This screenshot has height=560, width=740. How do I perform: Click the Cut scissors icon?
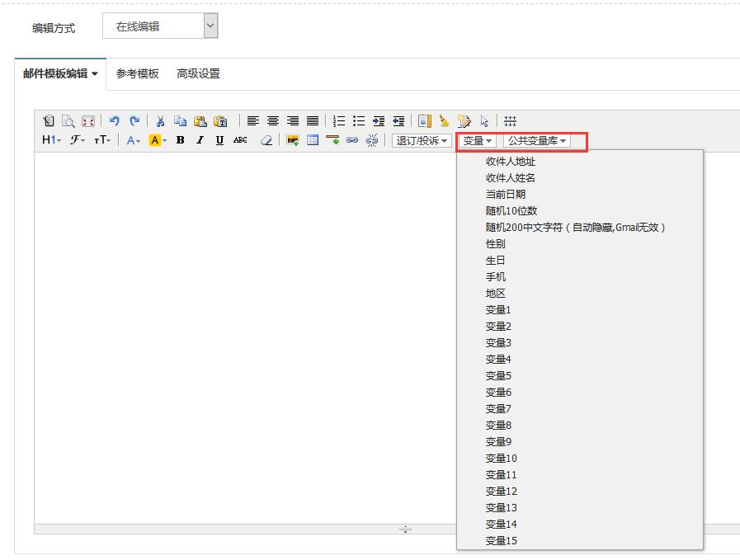(161, 120)
